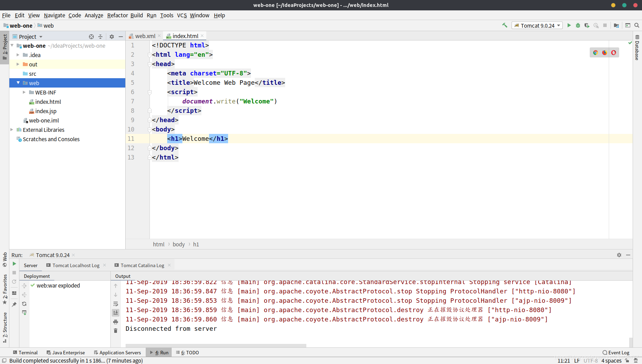
Task: Run Tomcat with the toolbar play button
Action: (x=569, y=25)
